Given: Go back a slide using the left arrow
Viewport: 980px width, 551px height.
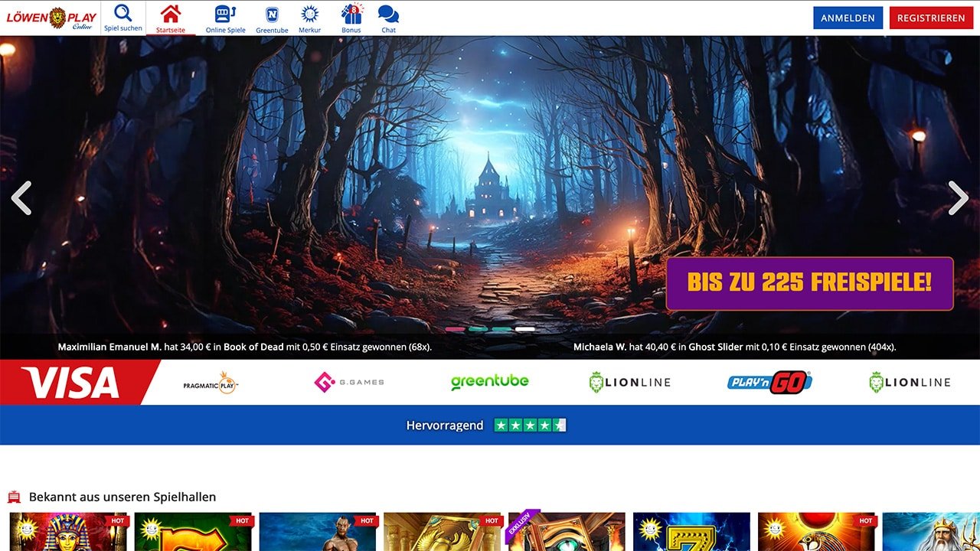Looking at the screenshot, I should click(x=21, y=198).
